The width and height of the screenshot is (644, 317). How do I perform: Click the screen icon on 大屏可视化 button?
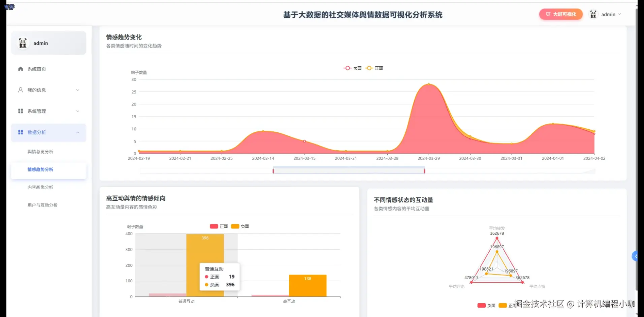548,14
